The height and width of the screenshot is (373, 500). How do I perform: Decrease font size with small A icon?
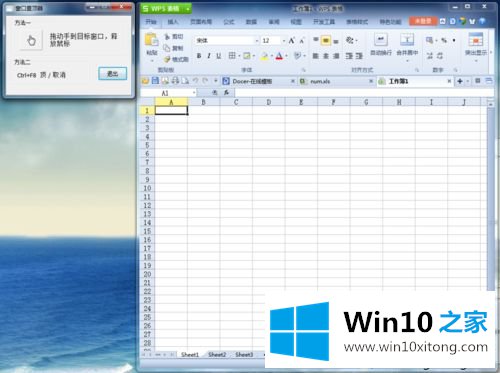tap(302, 41)
